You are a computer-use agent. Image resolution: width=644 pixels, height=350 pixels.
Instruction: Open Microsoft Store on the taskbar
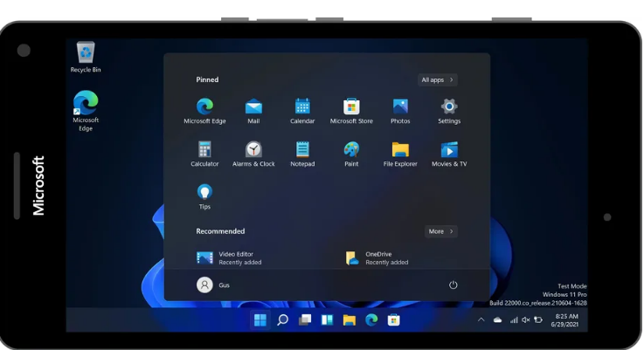click(393, 319)
